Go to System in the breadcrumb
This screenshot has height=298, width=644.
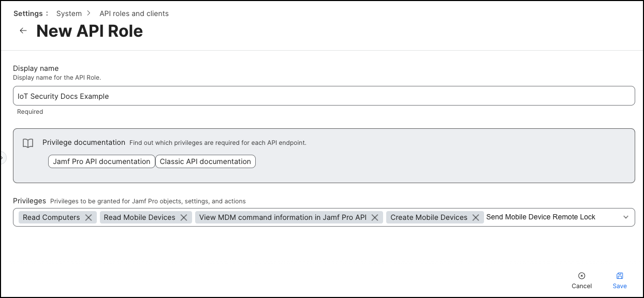(69, 13)
